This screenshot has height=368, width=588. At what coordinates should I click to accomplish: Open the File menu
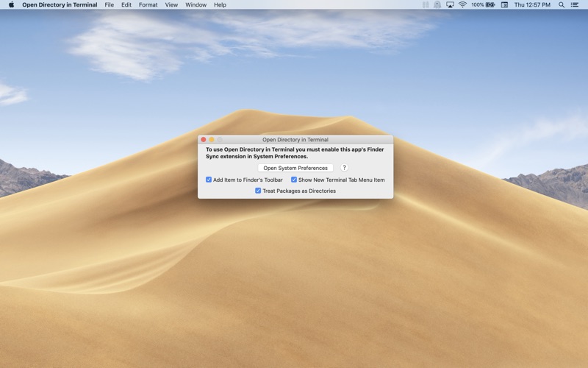(109, 5)
